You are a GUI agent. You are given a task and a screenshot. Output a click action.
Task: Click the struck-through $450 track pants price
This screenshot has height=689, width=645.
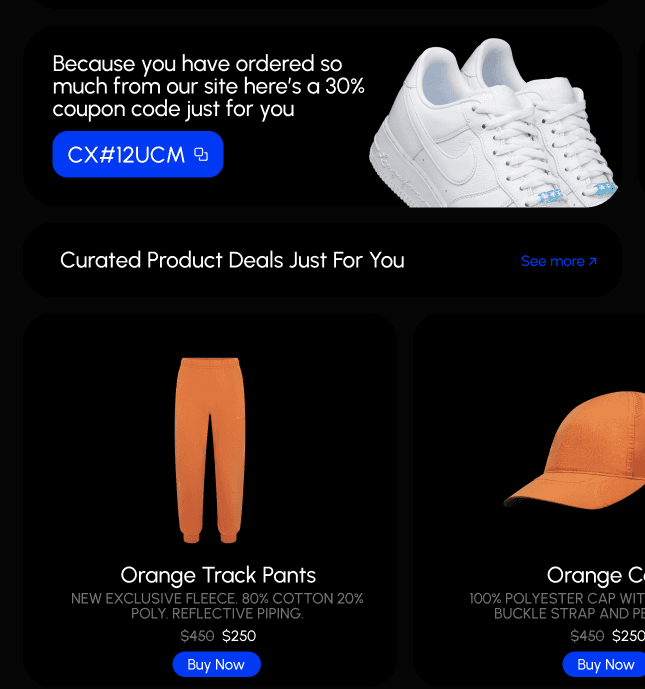point(197,636)
